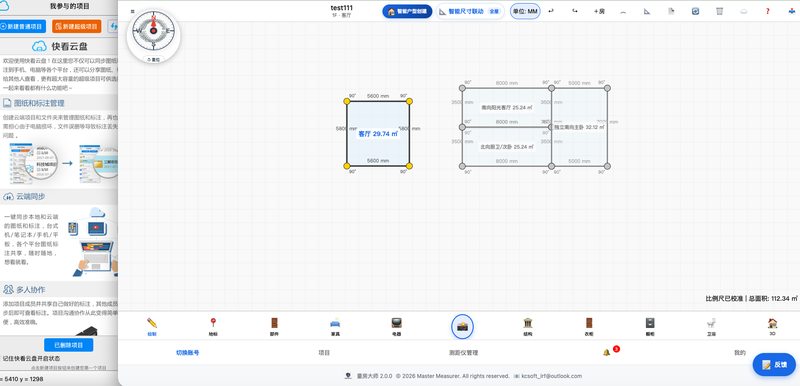Click the trash delete icon in toolbar
This screenshot has width=800, height=386.
719,11
